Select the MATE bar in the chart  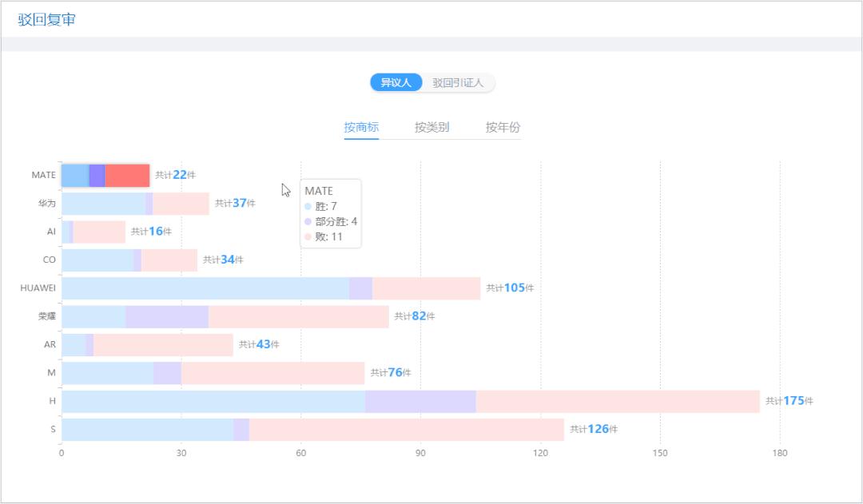point(104,174)
